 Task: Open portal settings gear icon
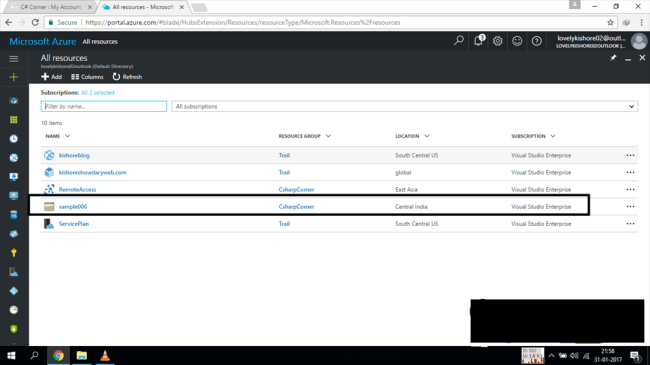click(497, 41)
